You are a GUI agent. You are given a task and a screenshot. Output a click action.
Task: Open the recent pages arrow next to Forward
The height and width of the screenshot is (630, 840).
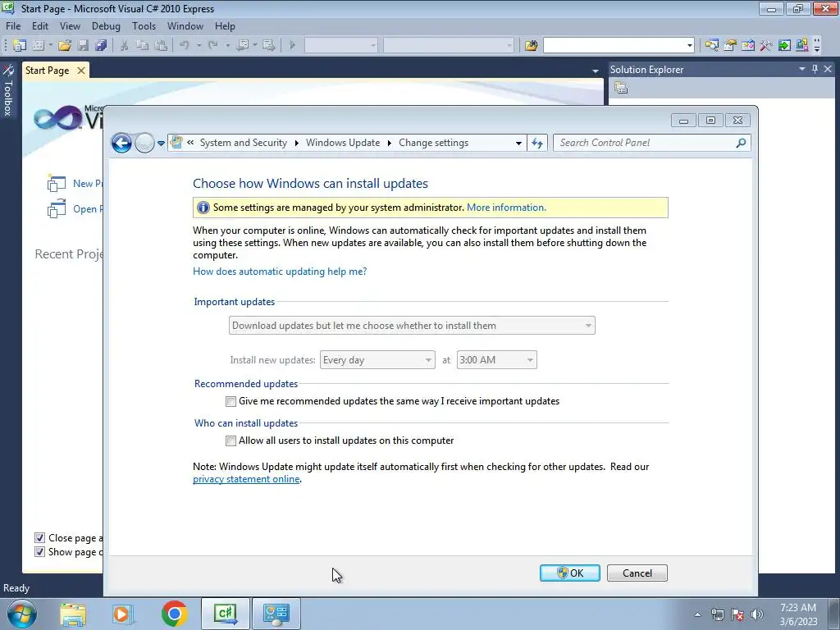click(161, 143)
